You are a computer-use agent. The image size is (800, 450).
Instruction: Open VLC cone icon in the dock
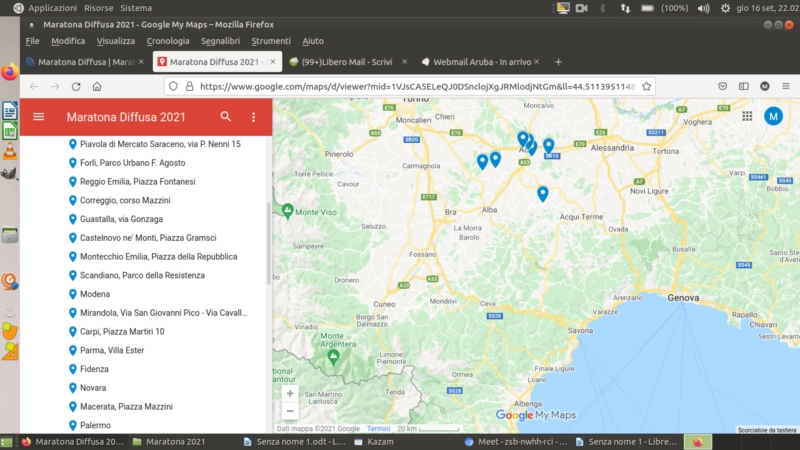click(10, 152)
